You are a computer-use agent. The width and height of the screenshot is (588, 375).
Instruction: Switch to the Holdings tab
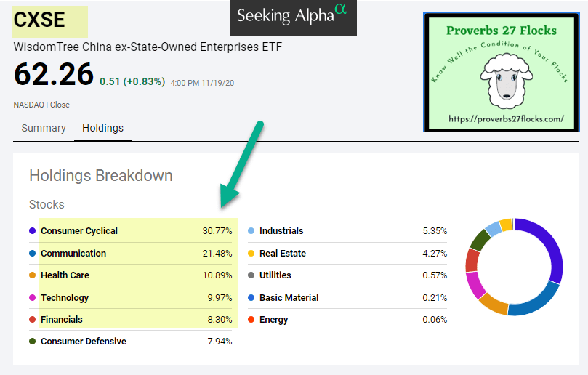102,128
